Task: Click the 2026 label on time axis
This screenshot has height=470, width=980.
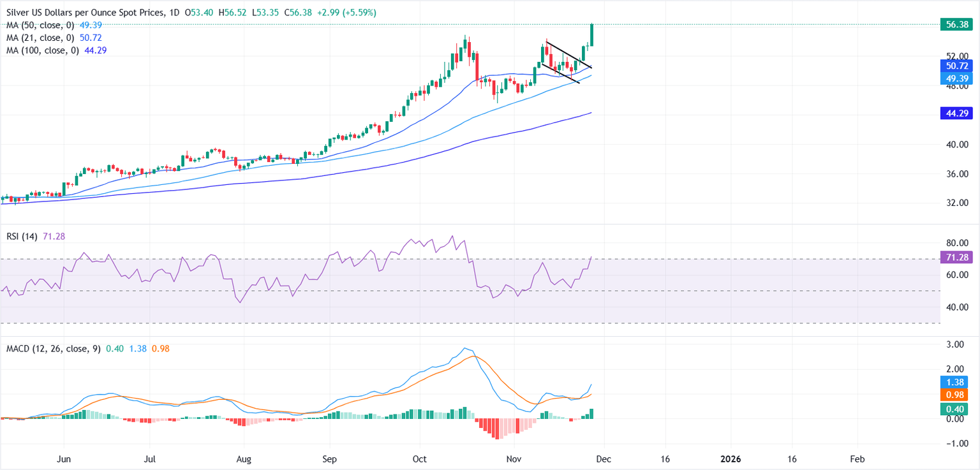Action: point(731,459)
